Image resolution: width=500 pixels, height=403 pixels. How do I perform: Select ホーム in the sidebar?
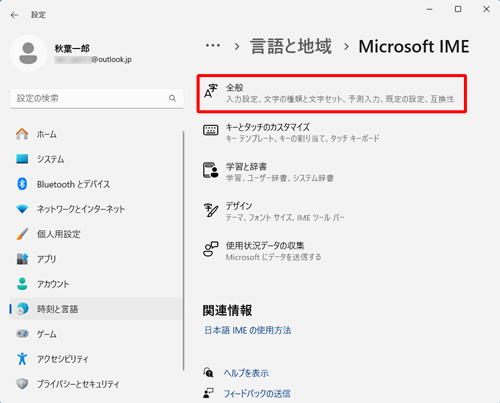point(96,134)
